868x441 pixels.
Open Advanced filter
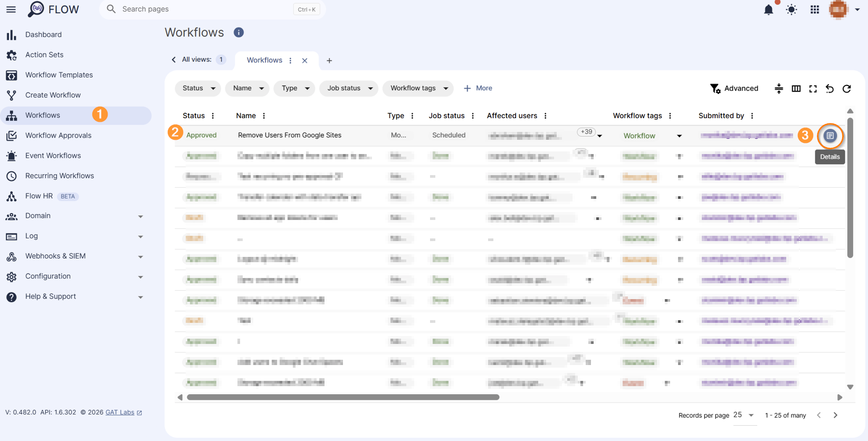(734, 89)
